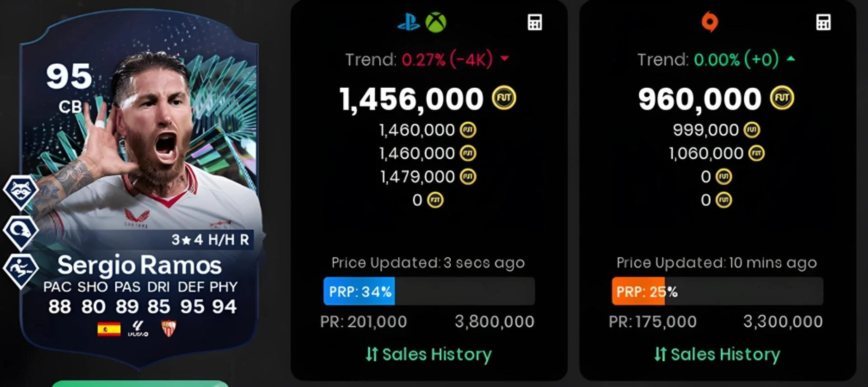Click the orange PRP 25% progress bar
868x387 pixels.
(x=717, y=291)
